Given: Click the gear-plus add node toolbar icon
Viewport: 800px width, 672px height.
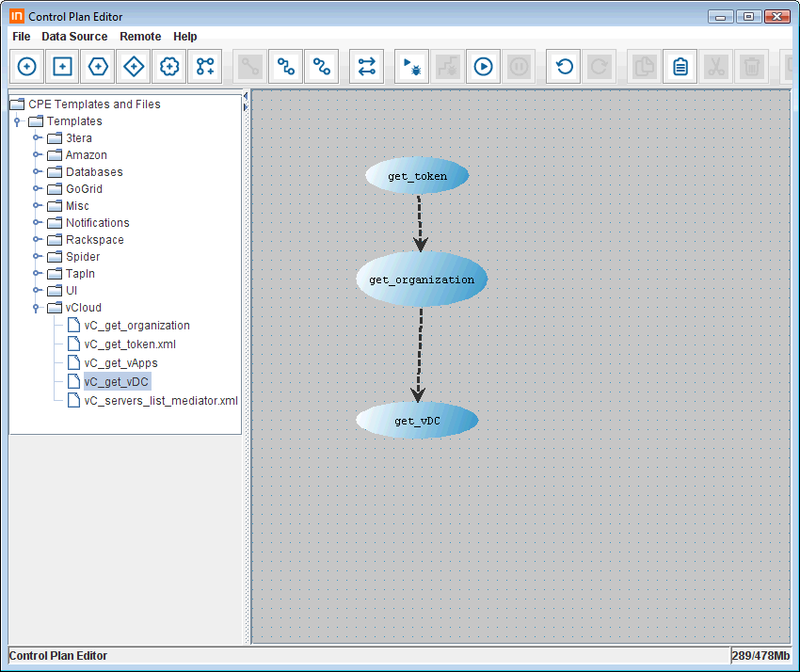Looking at the screenshot, I should [169, 67].
